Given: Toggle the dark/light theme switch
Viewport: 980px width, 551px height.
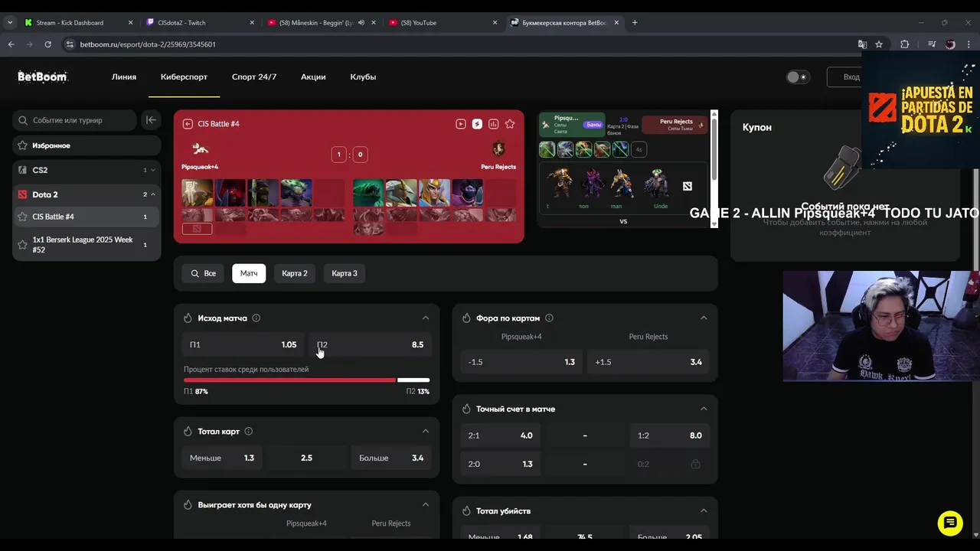Looking at the screenshot, I should point(798,77).
